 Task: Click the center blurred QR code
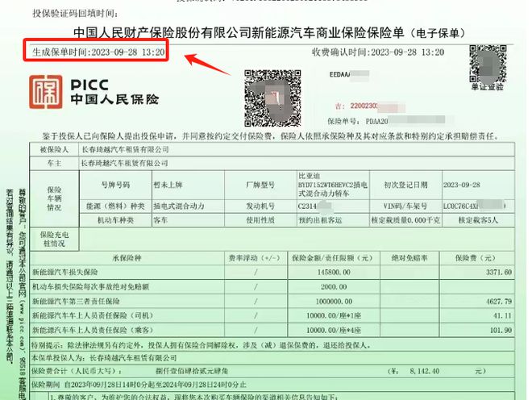[272, 98]
